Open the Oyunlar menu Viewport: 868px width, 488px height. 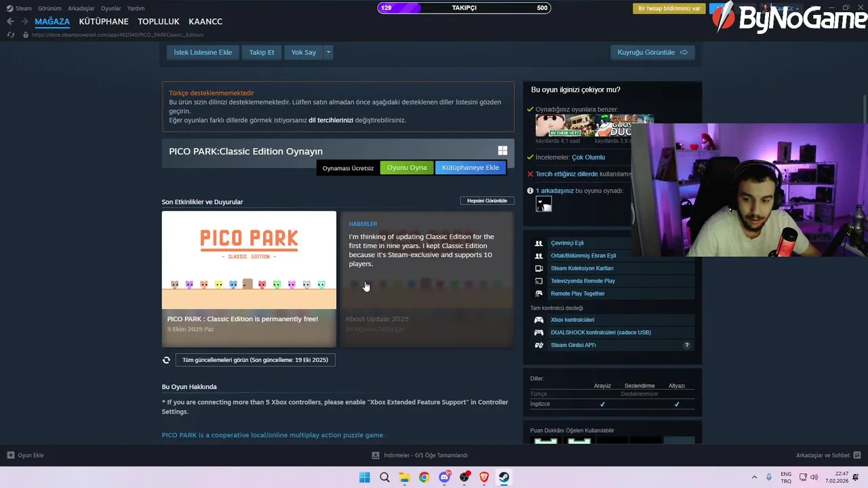(111, 8)
